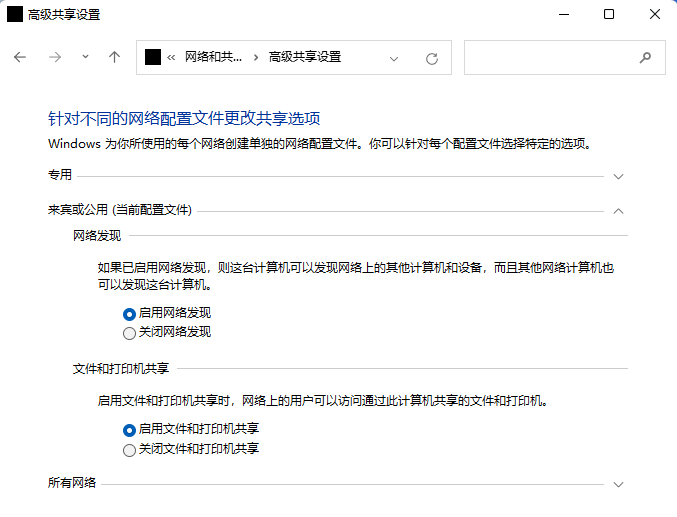Image resolution: width=677 pixels, height=517 pixels.
Task: Click the Forward arrow in navigation bar
Action: pos(55,58)
